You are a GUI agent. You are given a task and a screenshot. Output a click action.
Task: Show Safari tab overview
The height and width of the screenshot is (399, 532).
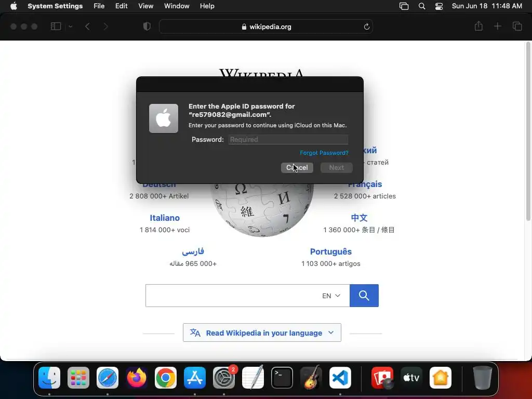coord(517,26)
